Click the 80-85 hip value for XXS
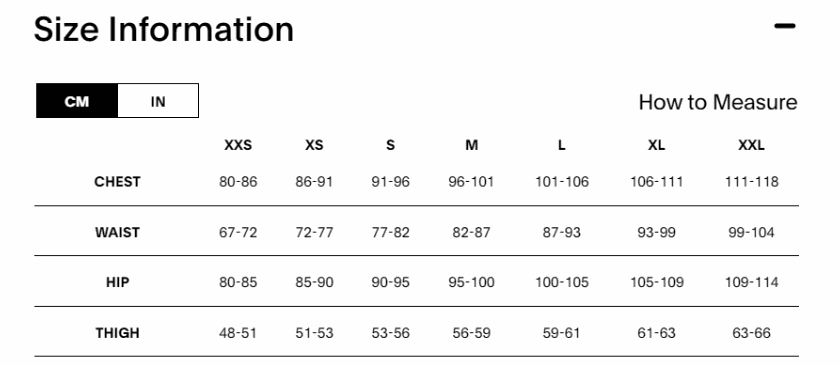Screen dimensions: 840x365 [238, 282]
